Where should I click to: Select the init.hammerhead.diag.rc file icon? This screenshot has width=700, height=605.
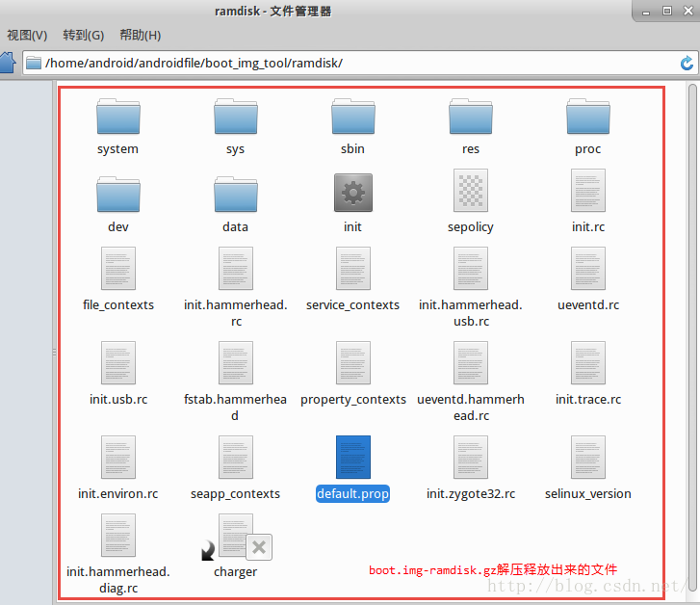(x=118, y=535)
